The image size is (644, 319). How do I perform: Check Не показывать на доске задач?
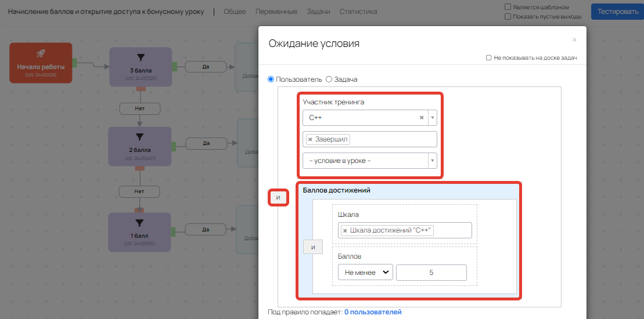(x=489, y=58)
